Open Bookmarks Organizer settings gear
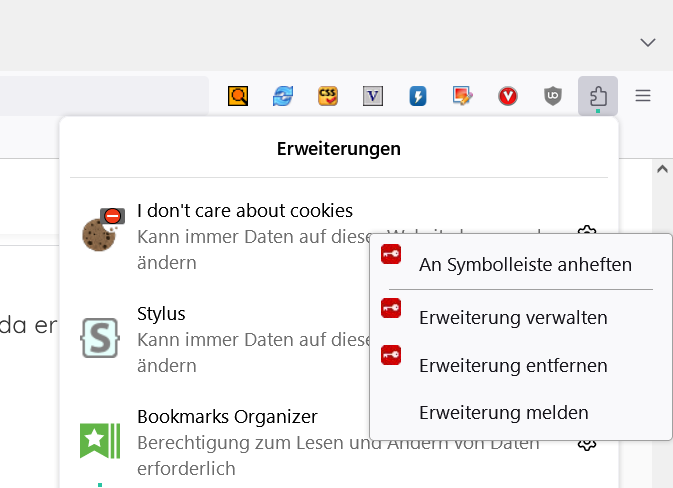The image size is (673, 488). point(587,443)
